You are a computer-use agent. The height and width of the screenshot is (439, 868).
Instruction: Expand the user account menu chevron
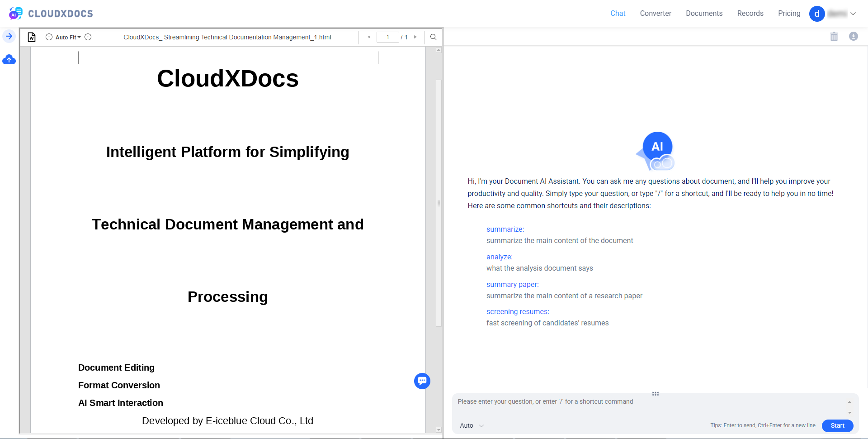pos(853,14)
